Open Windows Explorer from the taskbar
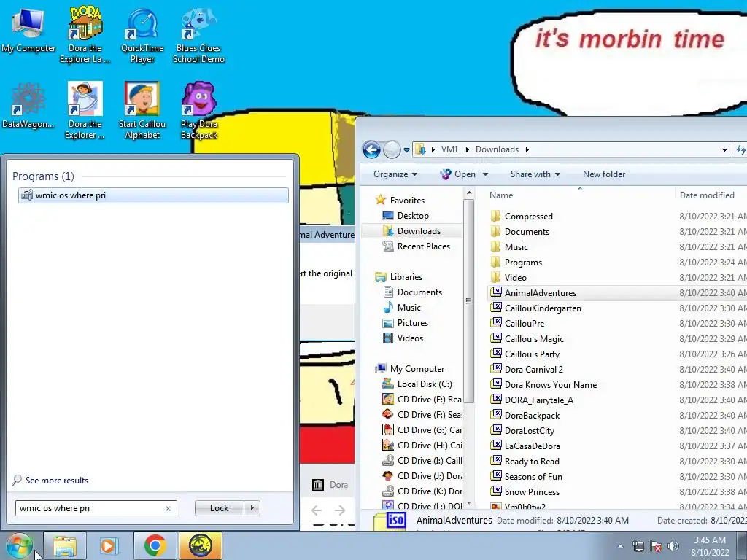 click(x=65, y=545)
